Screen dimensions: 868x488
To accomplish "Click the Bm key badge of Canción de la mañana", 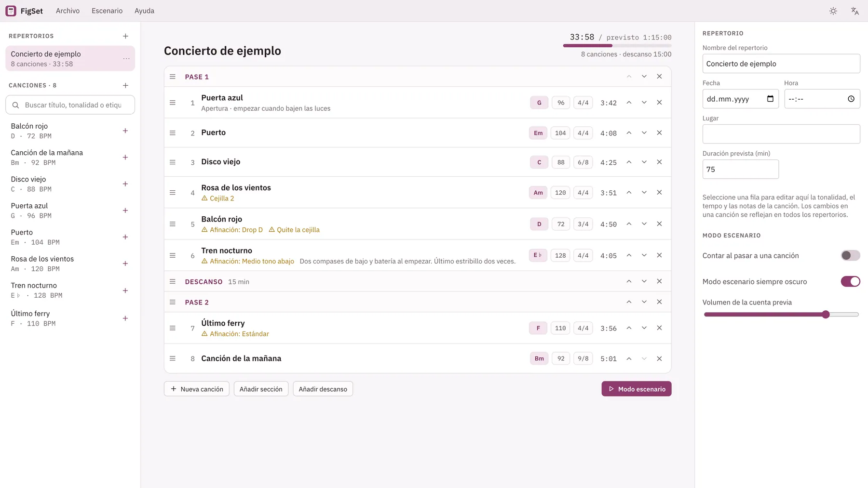I will 539,358.
